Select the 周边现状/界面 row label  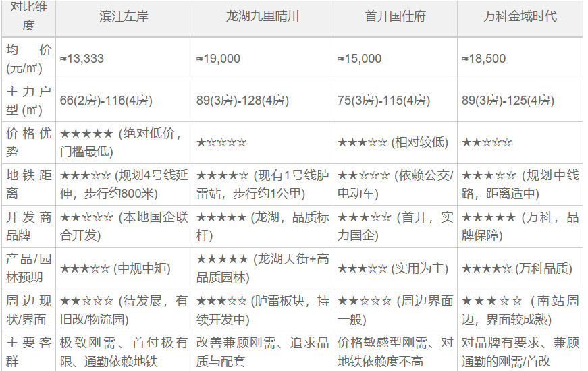[x=29, y=310]
